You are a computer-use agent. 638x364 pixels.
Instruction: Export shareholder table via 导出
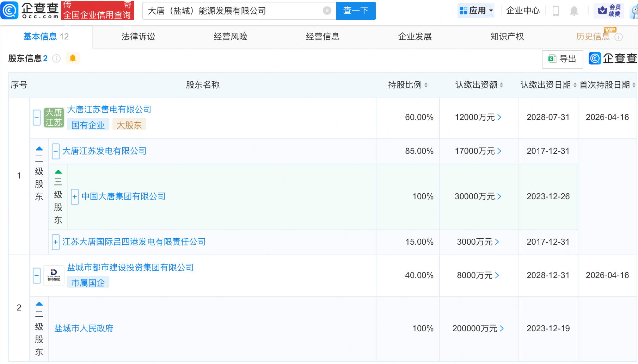click(562, 59)
